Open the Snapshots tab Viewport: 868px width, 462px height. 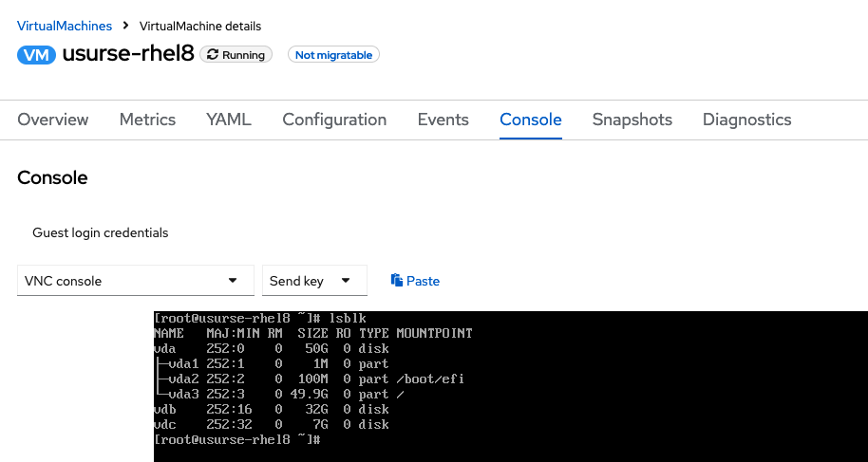[x=632, y=120]
